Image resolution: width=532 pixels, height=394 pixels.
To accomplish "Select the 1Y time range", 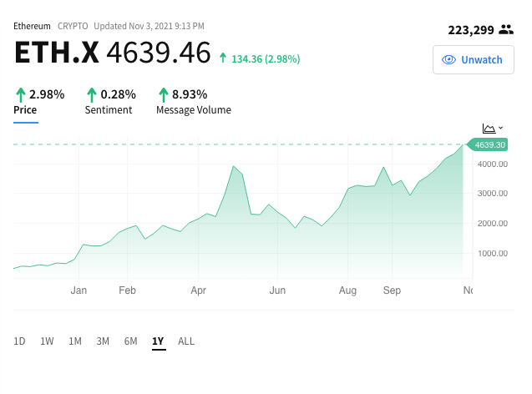I will (x=158, y=341).
